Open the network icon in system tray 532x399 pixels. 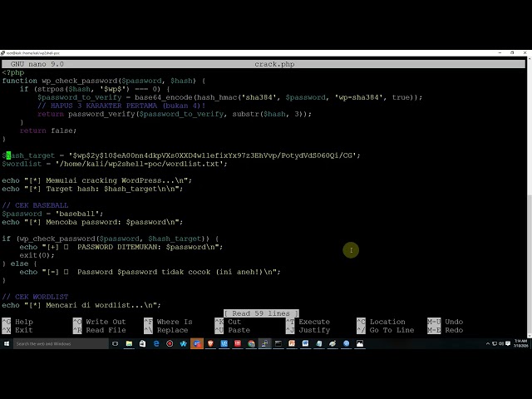(x=495, y=343)
